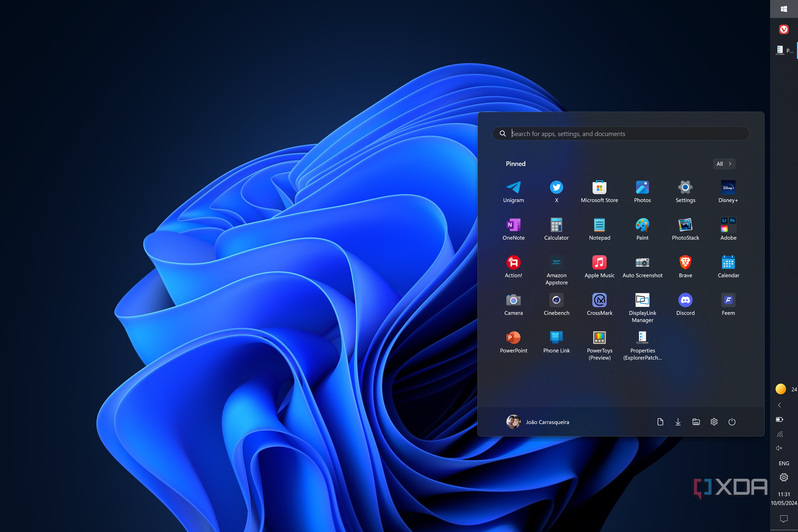Open Auto Screenshot tool
The height and width of the screenshot is (532, 798).
(x=642, y=266)
